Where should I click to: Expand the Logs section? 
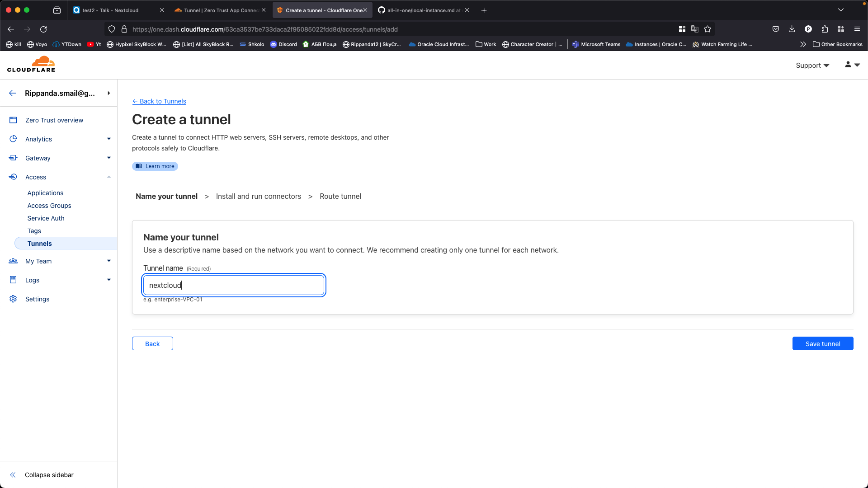(x=109, y=280)
